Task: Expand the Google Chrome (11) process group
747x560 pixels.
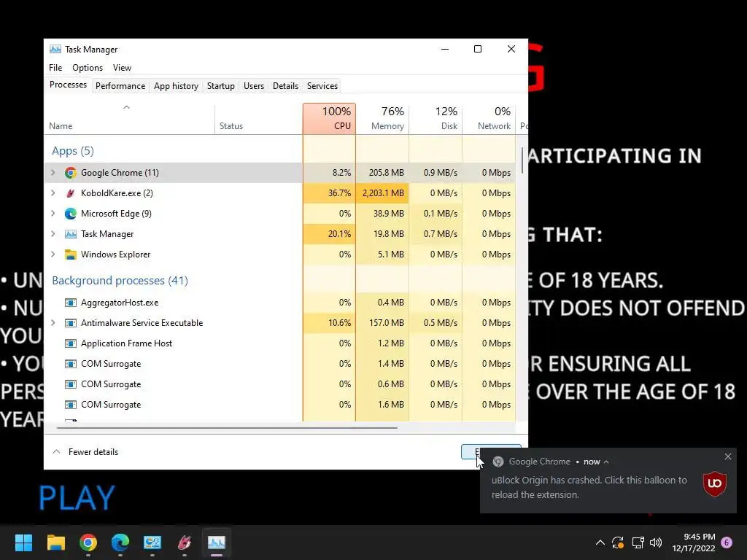Action: [53, 173]
